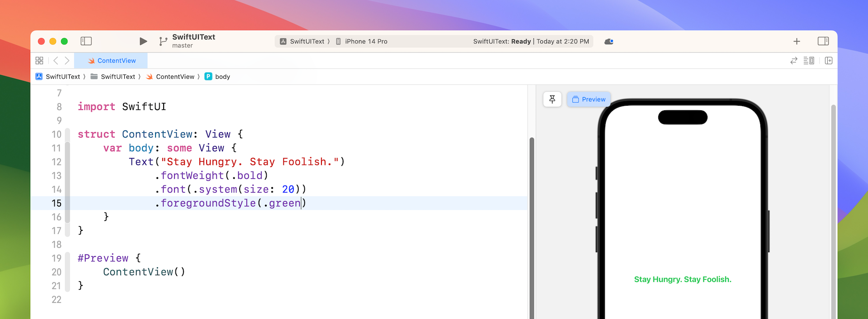Click 'ContentView()' on line 20
Screen dimensions: 868x319
(x=144, y=272)
